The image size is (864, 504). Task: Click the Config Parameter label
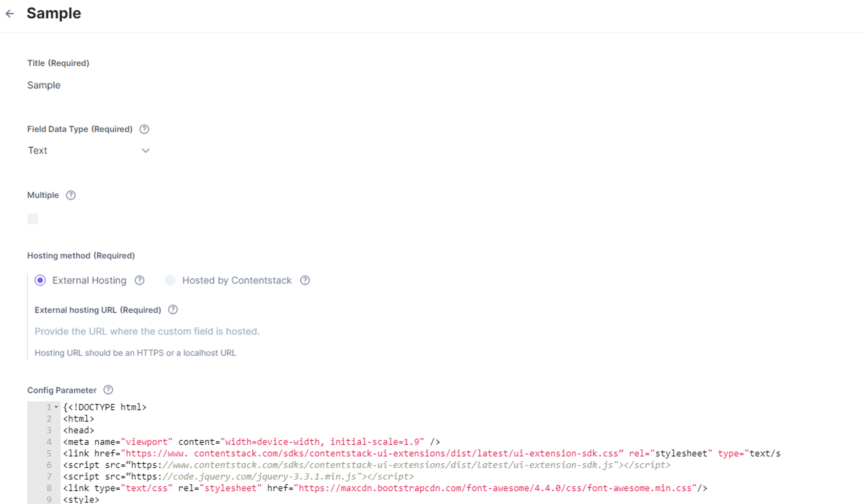[x=62, y=390]
